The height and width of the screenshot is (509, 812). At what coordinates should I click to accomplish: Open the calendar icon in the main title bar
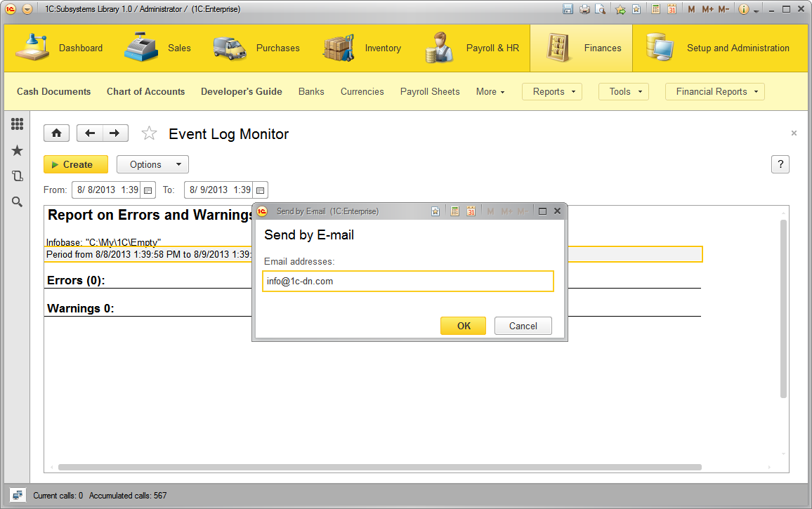click(x=672, y=9)
